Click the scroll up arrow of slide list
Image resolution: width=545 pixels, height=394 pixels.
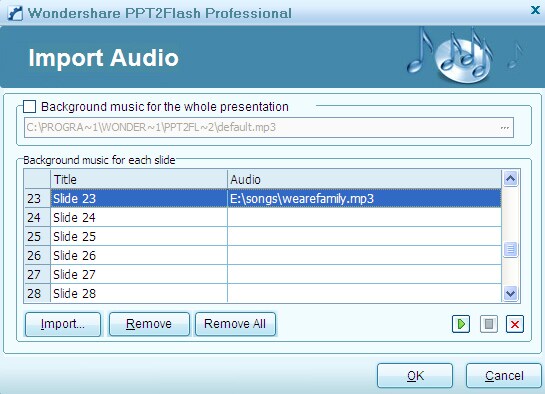510,179
